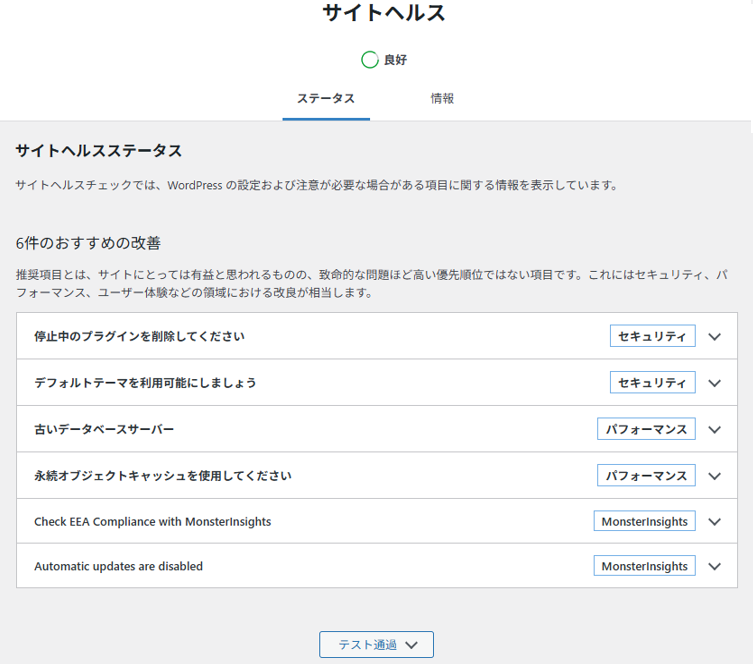Expand chevron for 停止中のプラグインを削除してください

click(x=714, y=337)
